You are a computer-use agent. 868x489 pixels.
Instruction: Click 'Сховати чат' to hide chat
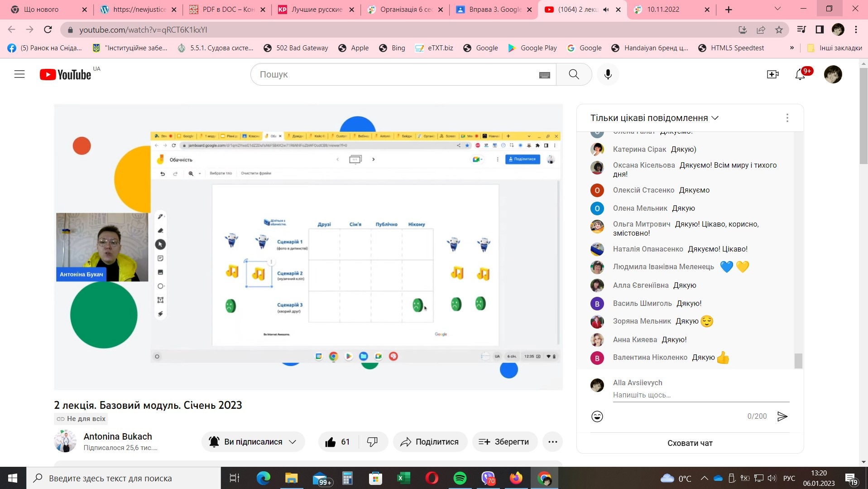click(690, 443)
